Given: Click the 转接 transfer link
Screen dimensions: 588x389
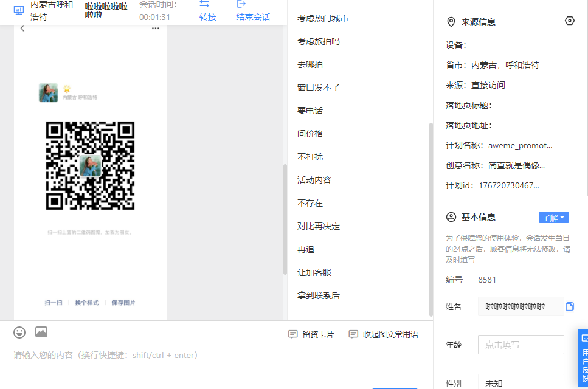Looking at the screenshot, I should point(208,17).
